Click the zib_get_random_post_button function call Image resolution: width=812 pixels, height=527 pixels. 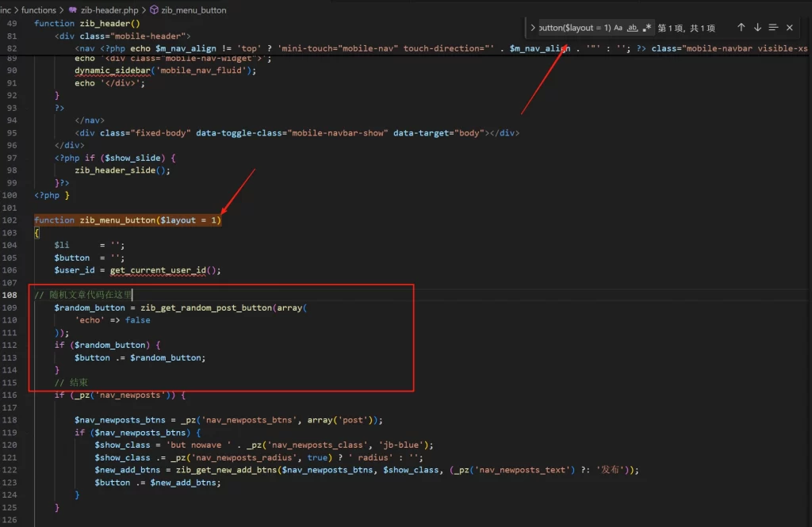pyautogui.click(x=206, y=307)
